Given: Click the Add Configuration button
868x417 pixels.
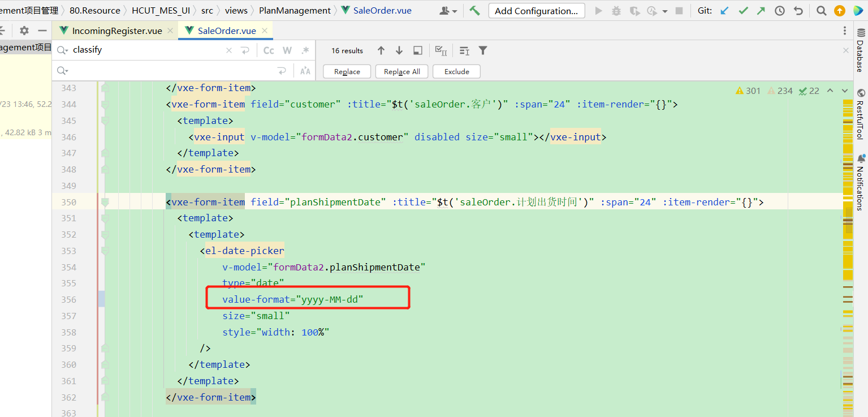Looking at the screenshot, I should pos(537,11).
